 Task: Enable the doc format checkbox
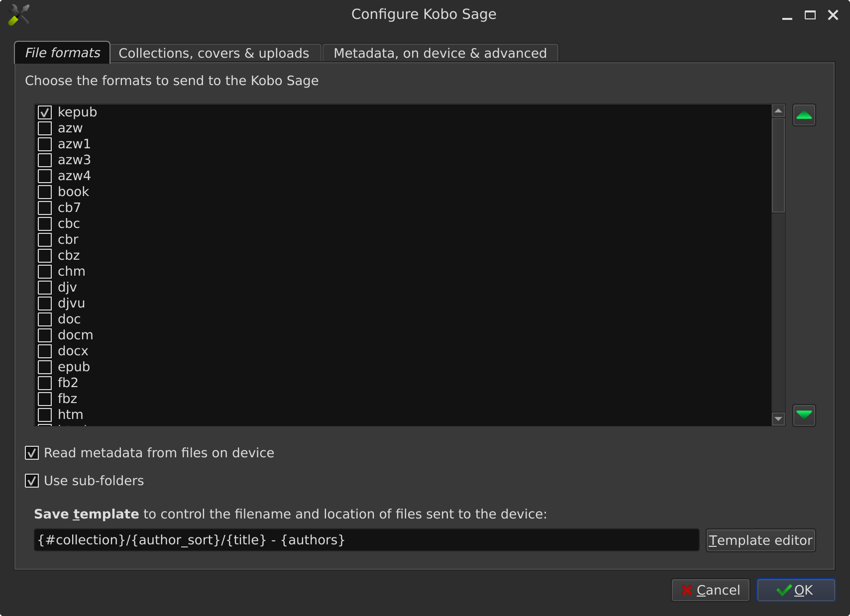[x=45, y=319]
